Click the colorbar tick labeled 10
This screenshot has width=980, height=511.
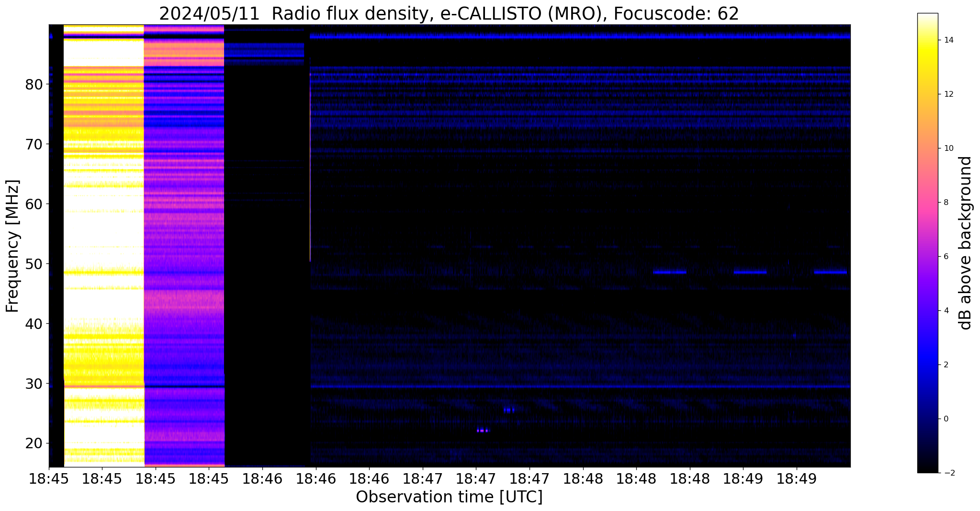point(948,148)
